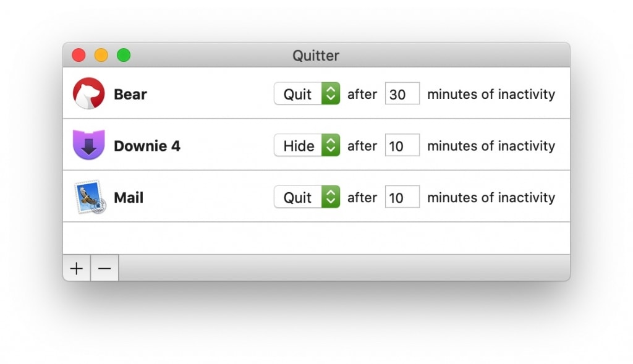Select the Mail row name
The height and width of the screenshot is (364, 633).
pos(129,197)
